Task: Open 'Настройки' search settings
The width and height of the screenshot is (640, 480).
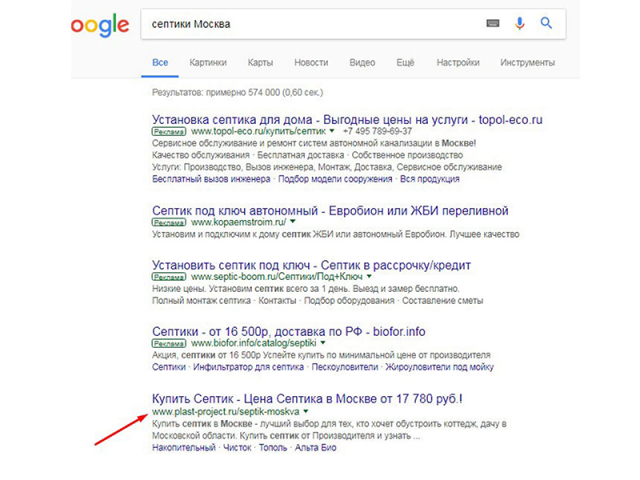Action: (458, 62)
